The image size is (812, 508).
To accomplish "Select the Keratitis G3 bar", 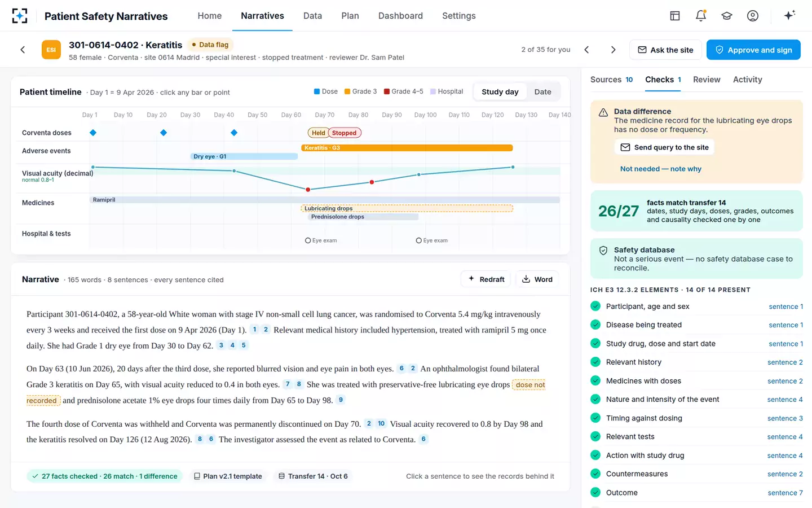I will click(407, 148).
